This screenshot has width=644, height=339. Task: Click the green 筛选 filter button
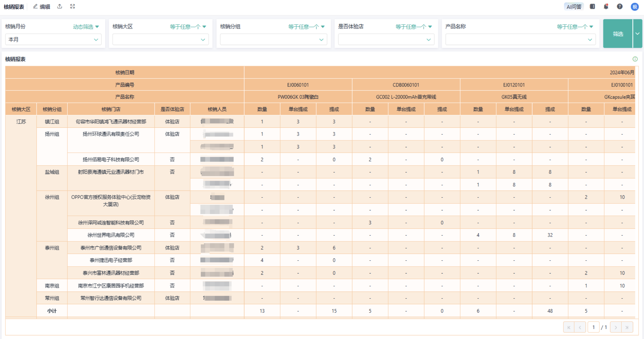(x=618, y=34)
